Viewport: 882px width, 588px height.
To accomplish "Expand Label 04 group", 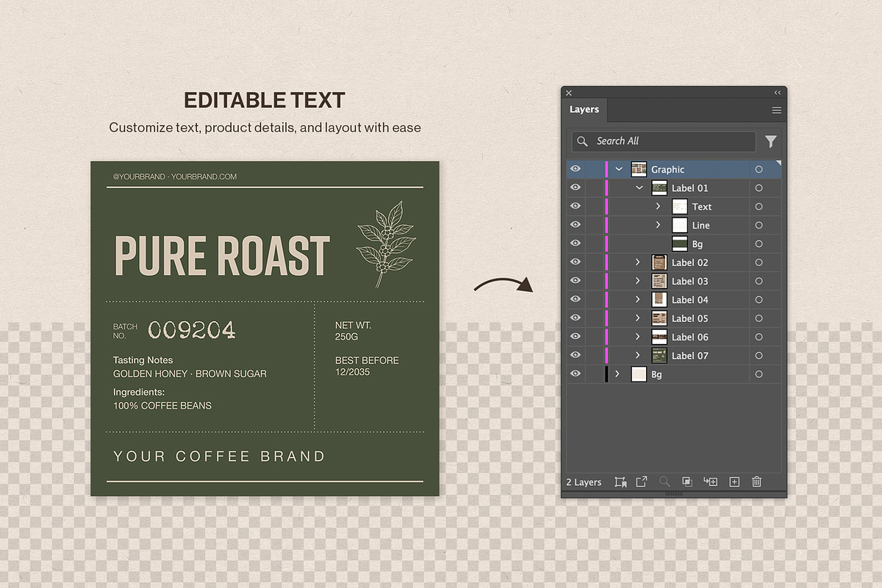I will 638,300.
